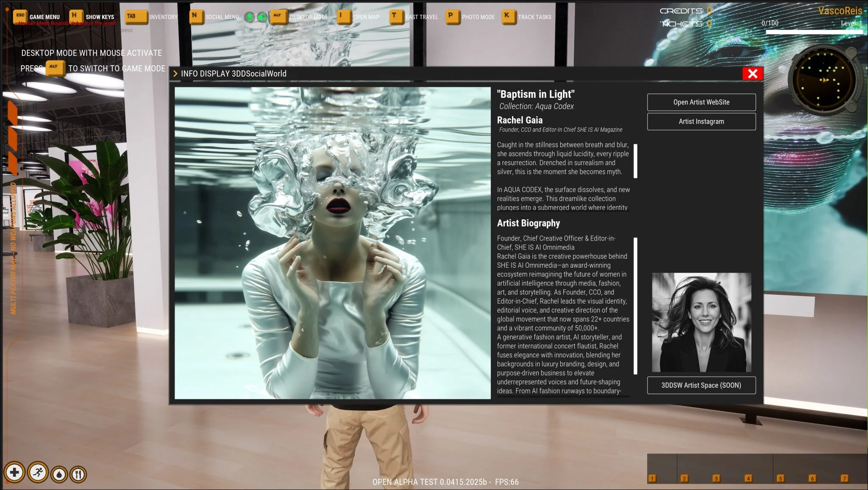The width and height of the screenshot is (868, 490).
Task: Click the K Track Tasks key icon
Action: point(508,17)
